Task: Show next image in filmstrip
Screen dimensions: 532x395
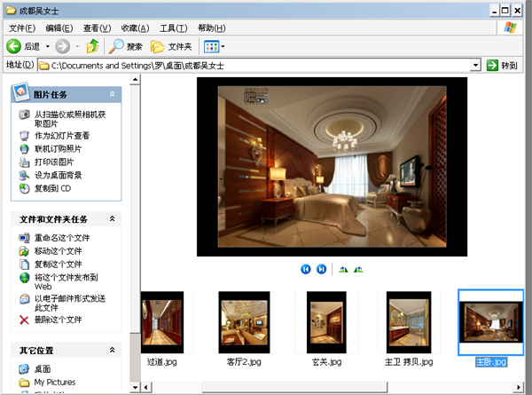Action: [x=321, y=269]
